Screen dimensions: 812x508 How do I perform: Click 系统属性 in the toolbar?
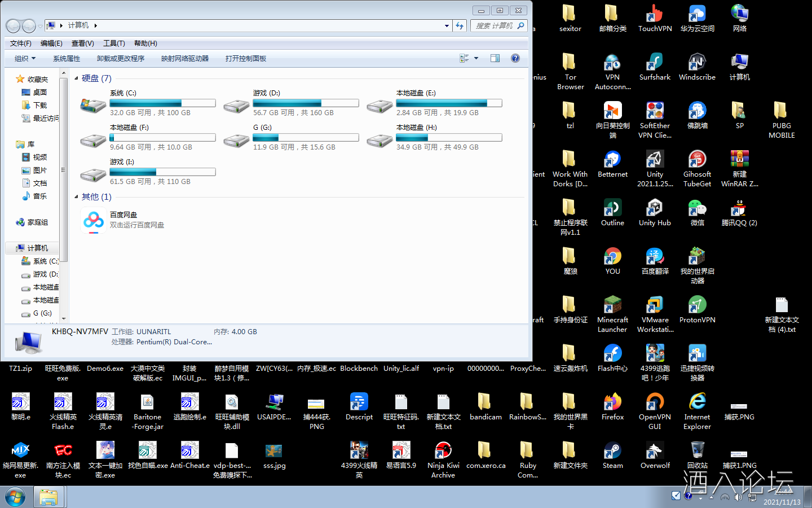point(67,59)
